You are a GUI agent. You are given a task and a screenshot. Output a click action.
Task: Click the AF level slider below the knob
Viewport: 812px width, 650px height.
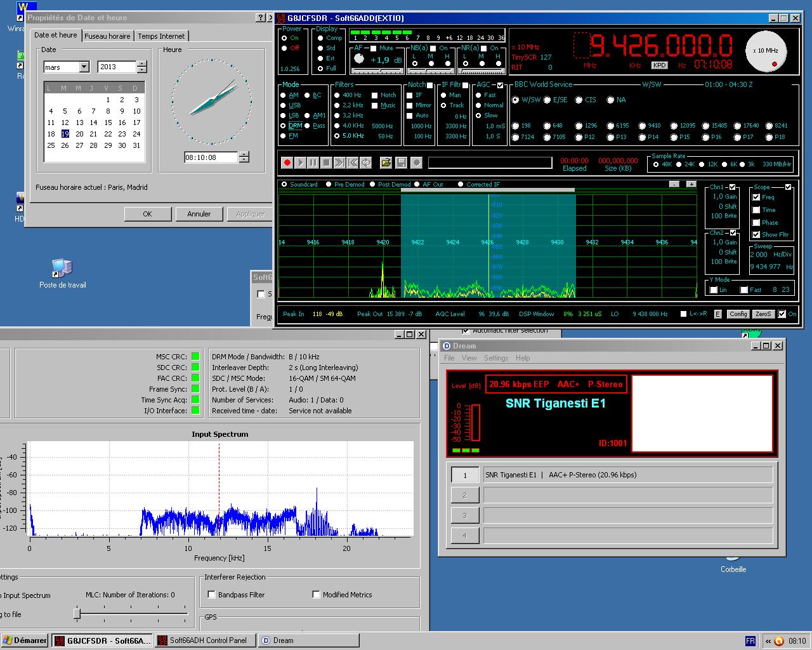[x=377, y=71]
